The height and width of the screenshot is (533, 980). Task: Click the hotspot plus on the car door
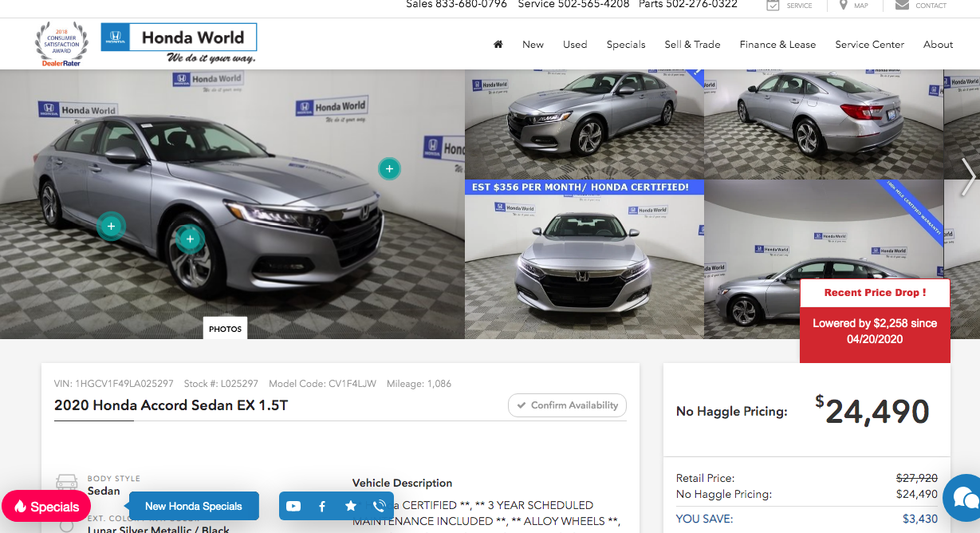coord(111,227)
